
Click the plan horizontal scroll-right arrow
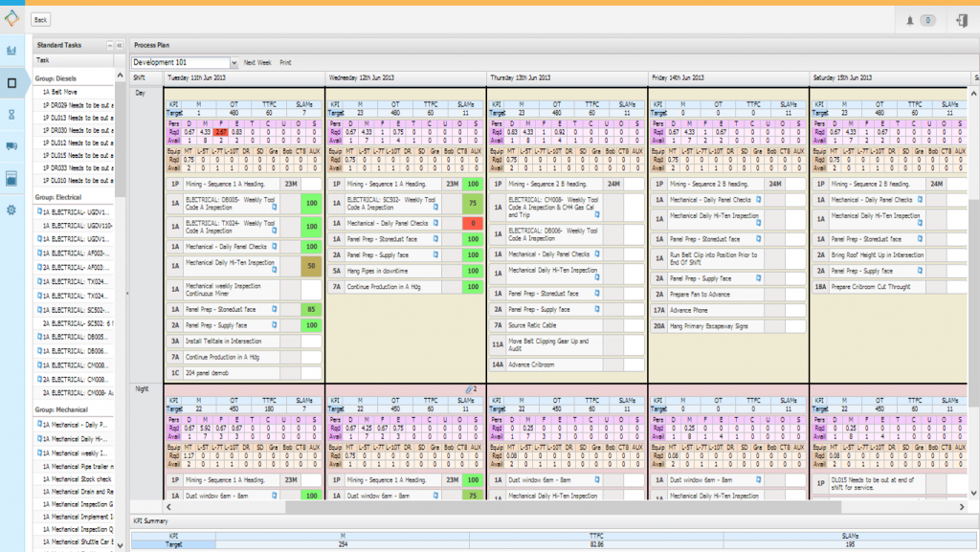coord(962,507)
